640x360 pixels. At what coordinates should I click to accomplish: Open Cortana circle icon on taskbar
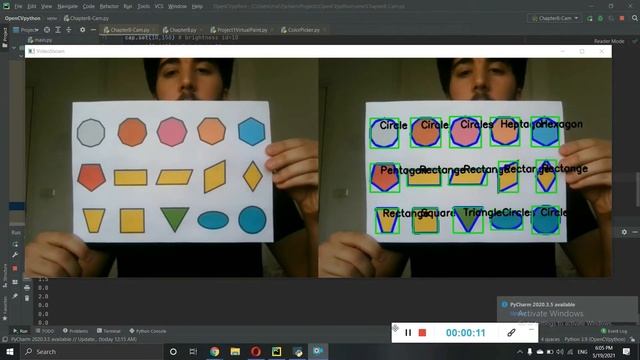173,351
